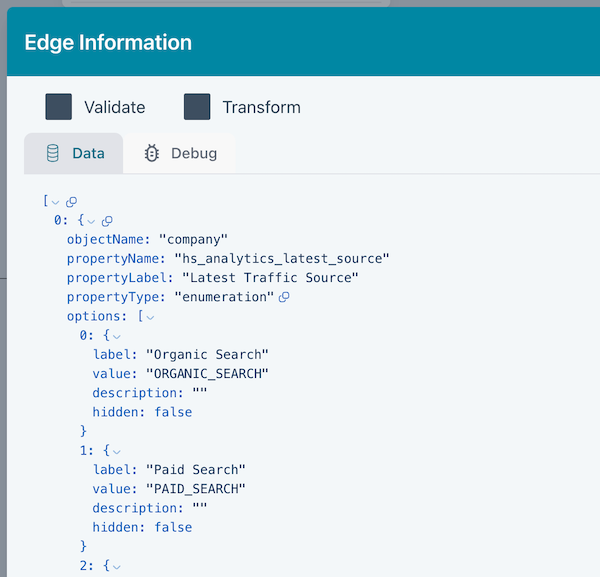Select the Data tab
The image size is (600, 577).
tap(75, 154)
